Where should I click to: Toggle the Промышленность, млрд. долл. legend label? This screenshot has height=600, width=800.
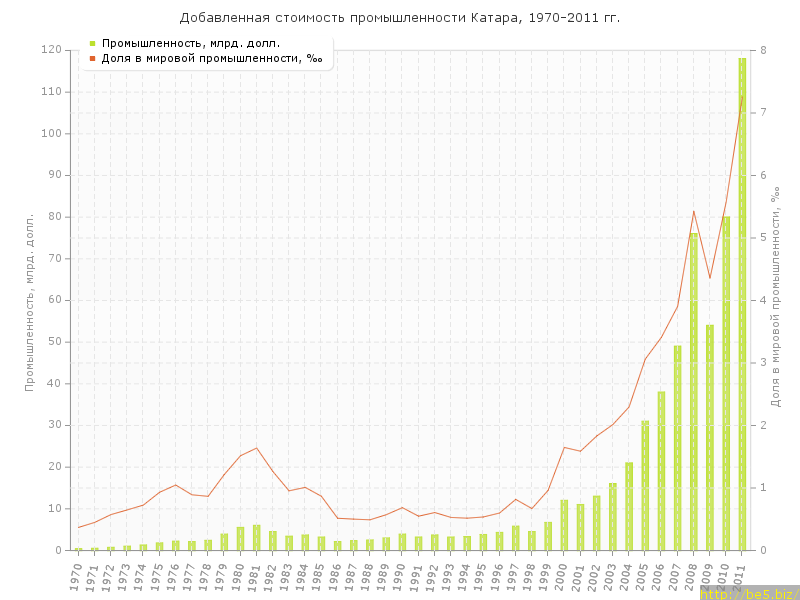(190, 43)
